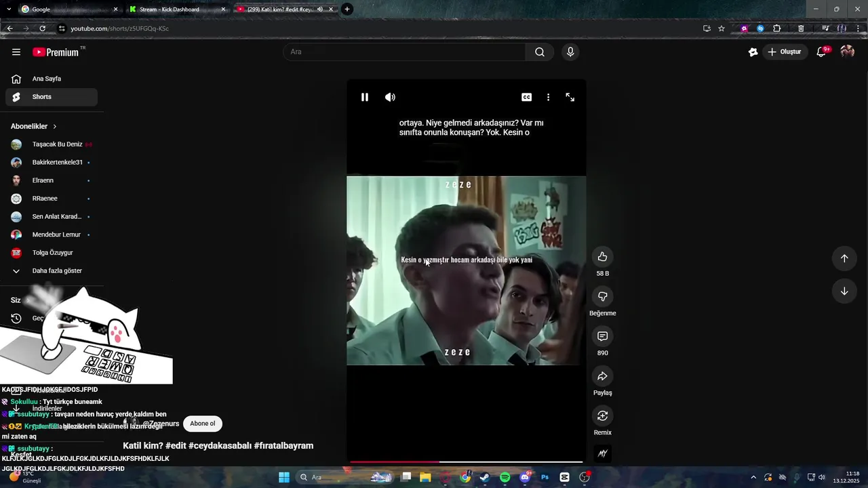View site information icon in the address bar
Viewport: 868px width, 488px height.
click(x=62, y=28)
